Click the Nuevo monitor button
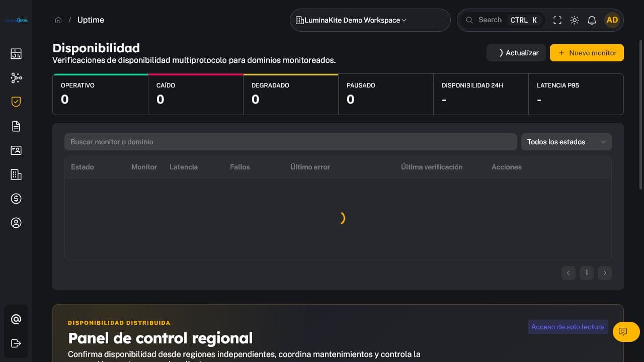Screen dimensions: 644x362 [587, 53]
